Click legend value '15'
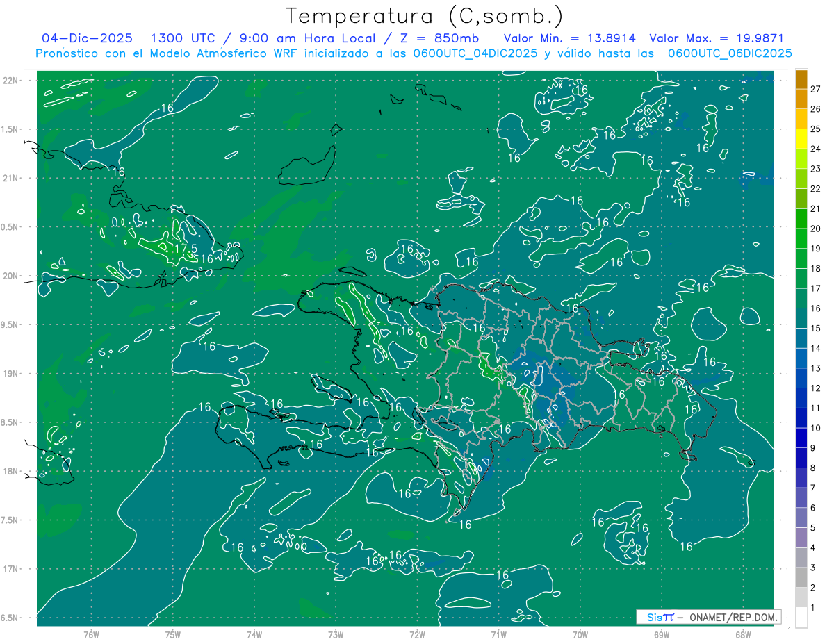Screen dimensions: 834x644 [816, 329]
